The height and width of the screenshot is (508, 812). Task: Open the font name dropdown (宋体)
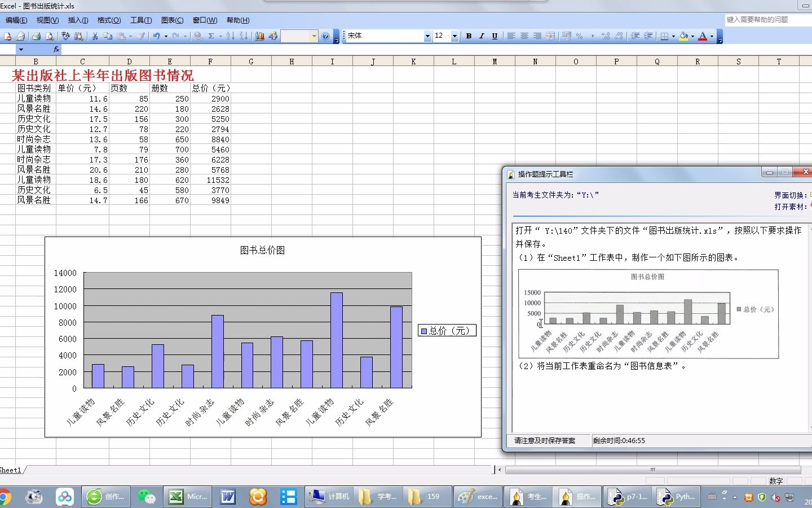(x=427, y=36)
